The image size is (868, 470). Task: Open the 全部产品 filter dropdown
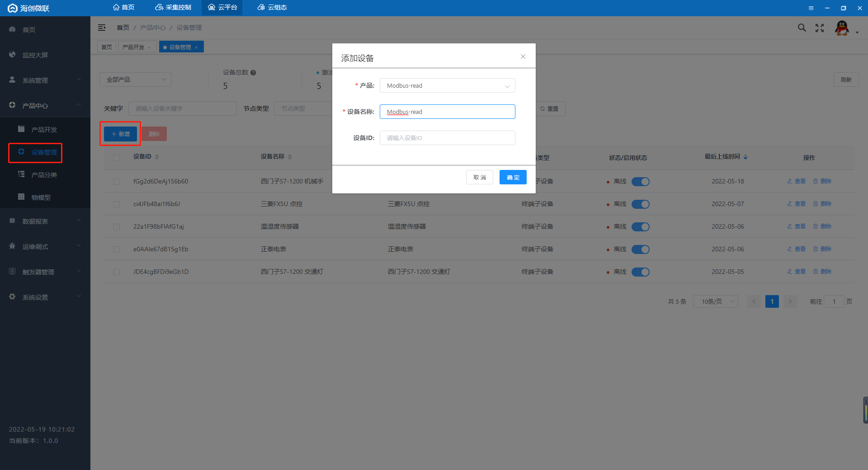(x=136, y=80)
